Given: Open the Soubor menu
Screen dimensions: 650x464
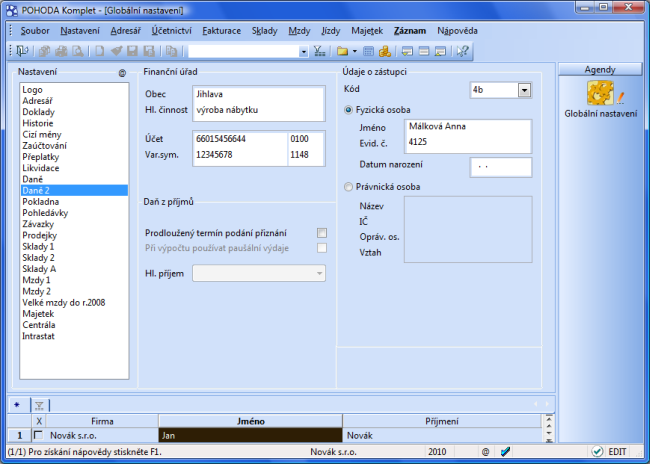Looking at the screenshot, I should click(35, 31).
